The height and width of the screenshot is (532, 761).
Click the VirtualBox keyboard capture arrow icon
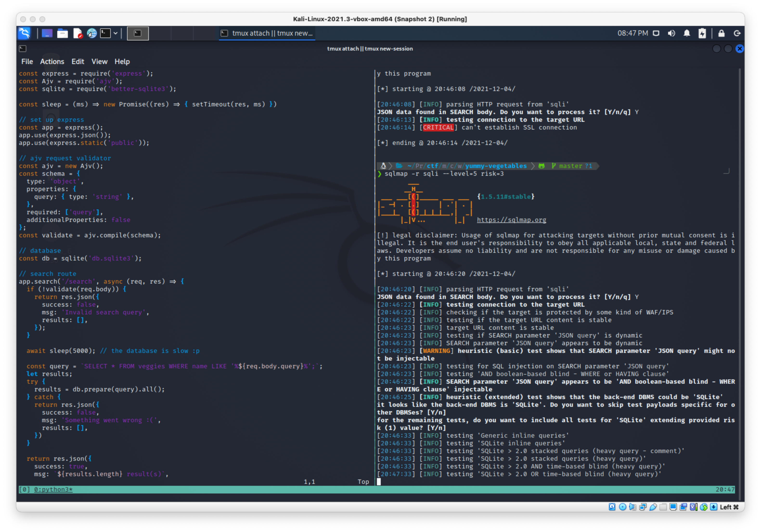(x=714, y=507)
